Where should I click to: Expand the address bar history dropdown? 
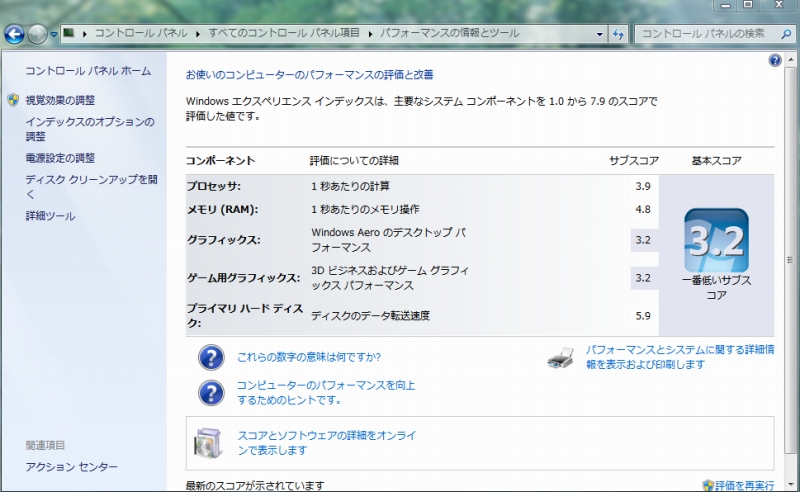(599, 34)
